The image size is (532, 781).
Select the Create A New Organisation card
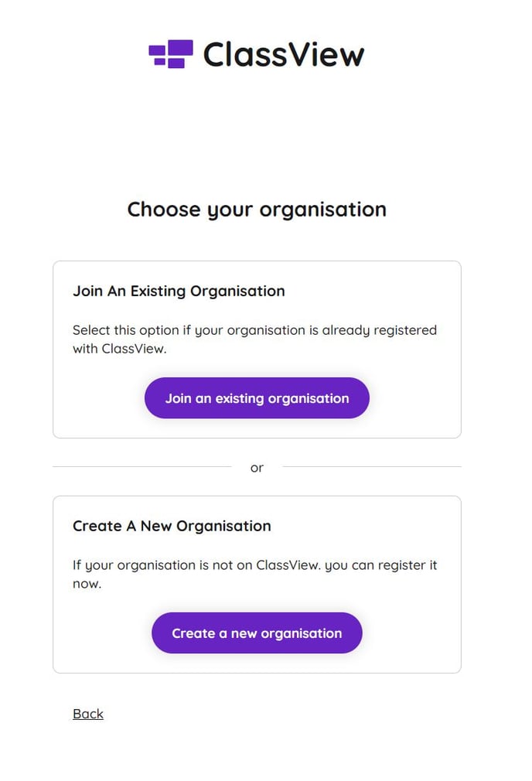tap(256, 582)
